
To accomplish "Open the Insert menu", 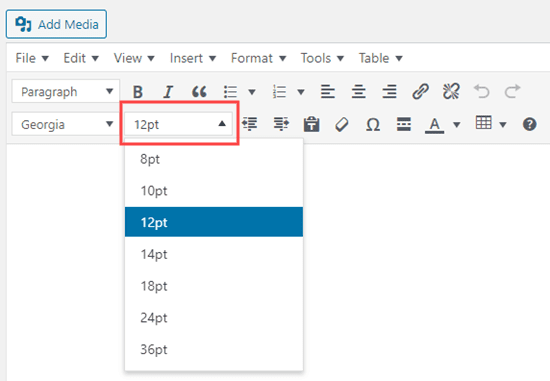I will 193,58.
